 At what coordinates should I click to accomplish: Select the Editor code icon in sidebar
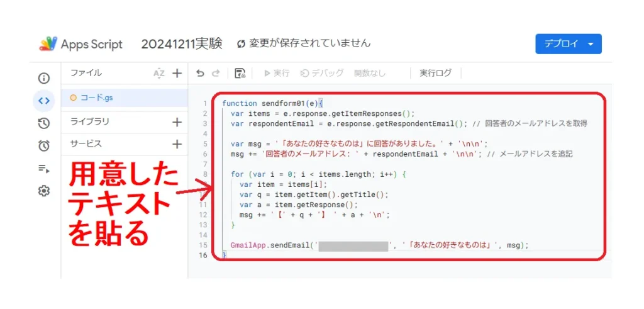point(43,101)
